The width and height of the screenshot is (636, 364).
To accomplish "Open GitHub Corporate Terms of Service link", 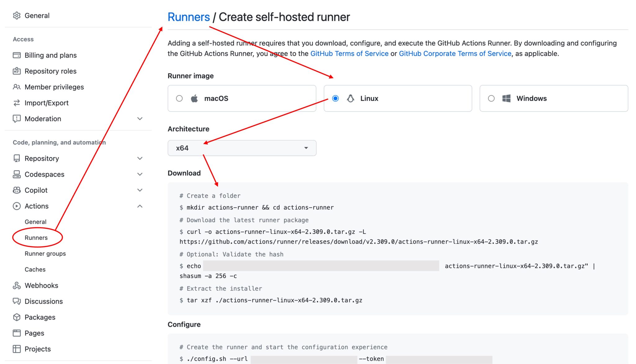I will [455, 53].
